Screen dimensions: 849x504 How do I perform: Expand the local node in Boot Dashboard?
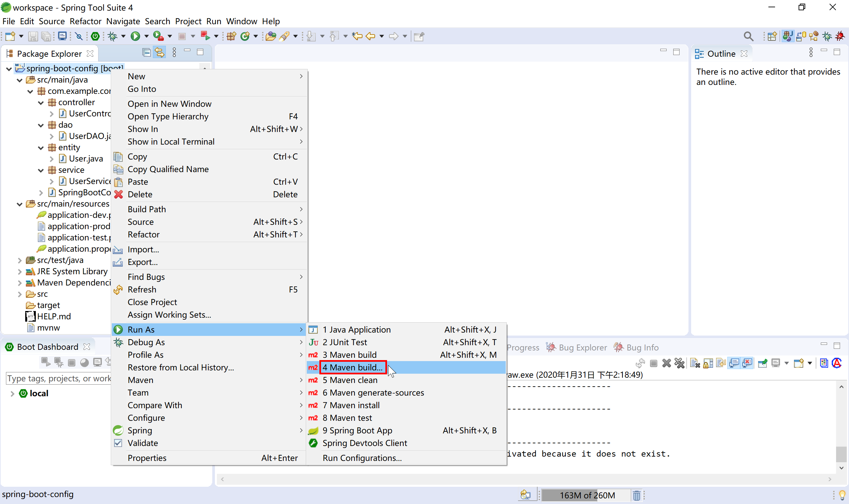[x=12, y=393]
